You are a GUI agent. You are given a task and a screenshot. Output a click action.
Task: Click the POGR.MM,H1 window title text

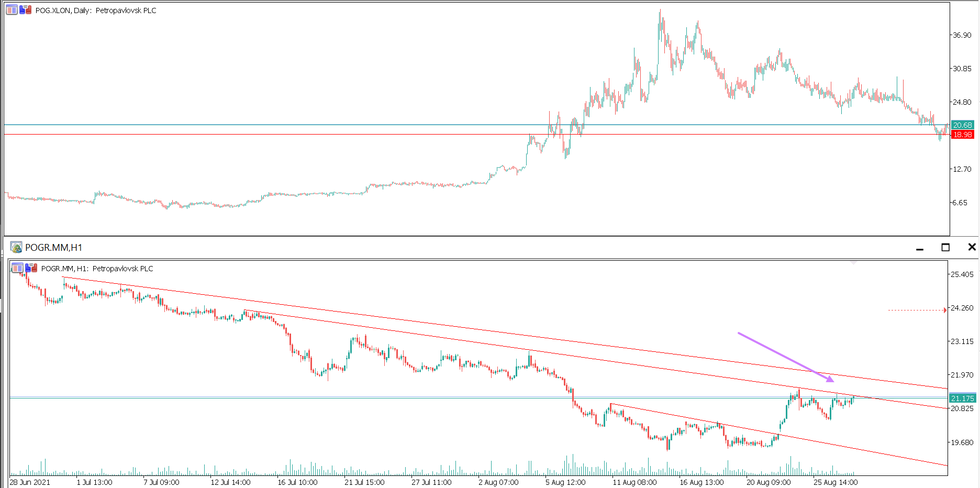54,248
